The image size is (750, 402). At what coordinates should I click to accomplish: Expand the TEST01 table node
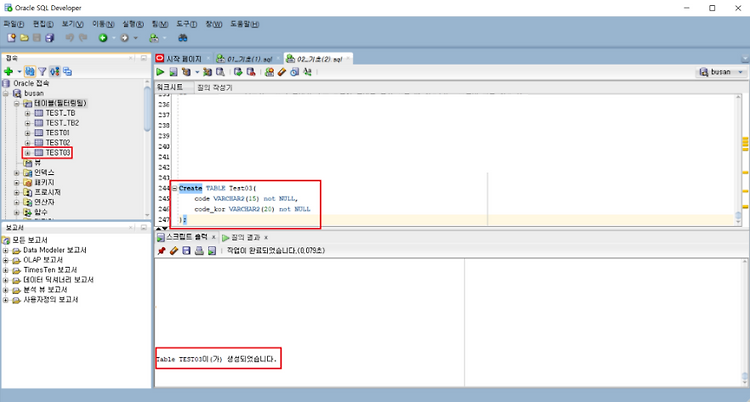pyautogui.click(x=28, y=133)
